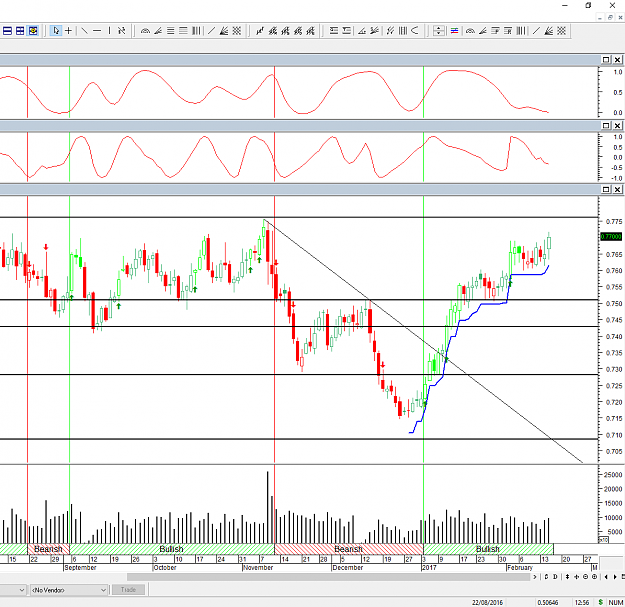This screenshot has height=607, width=625.
Task: Maximize the price chart panel
Action: point(606,189)
